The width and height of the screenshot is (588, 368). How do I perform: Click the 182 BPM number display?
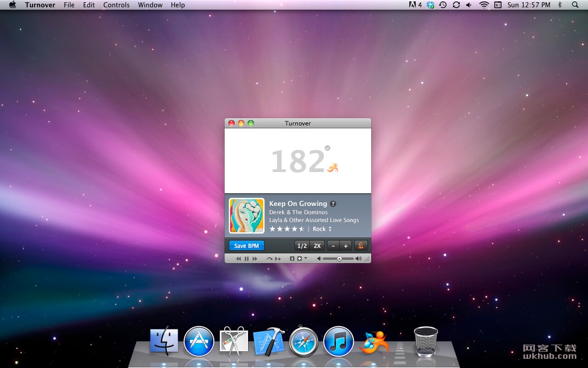298,161
